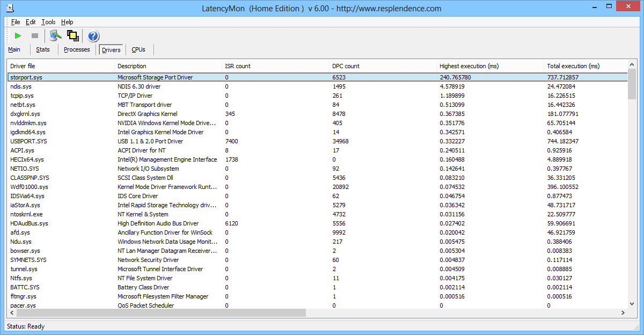Switch to the Processes tab

77,49
